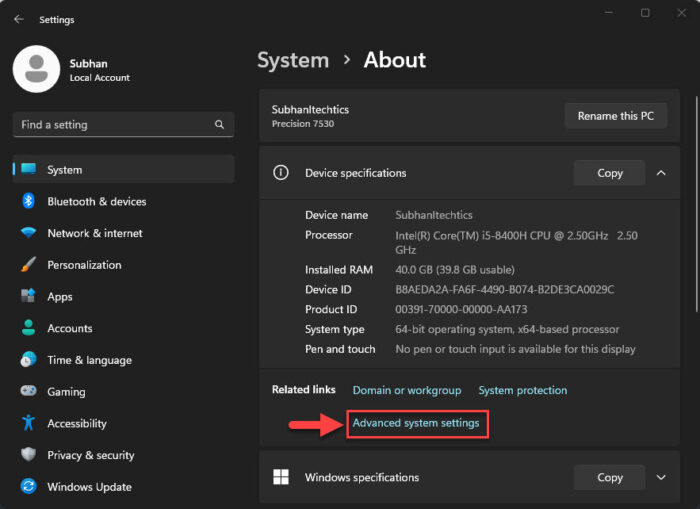Open the System category
Screen dimensions: 700x509
coord(124,169)
